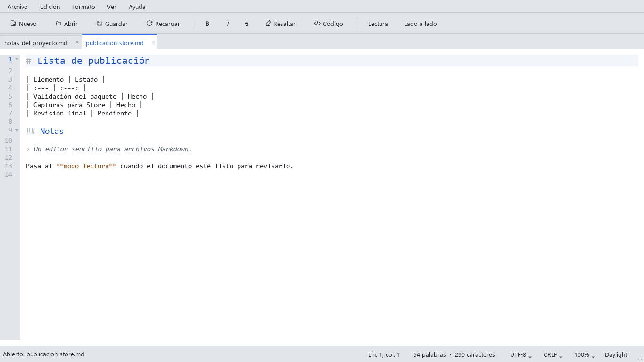Click the Validación del paquete table row
This screenshot has height=362, width=644.
[90, 96]
